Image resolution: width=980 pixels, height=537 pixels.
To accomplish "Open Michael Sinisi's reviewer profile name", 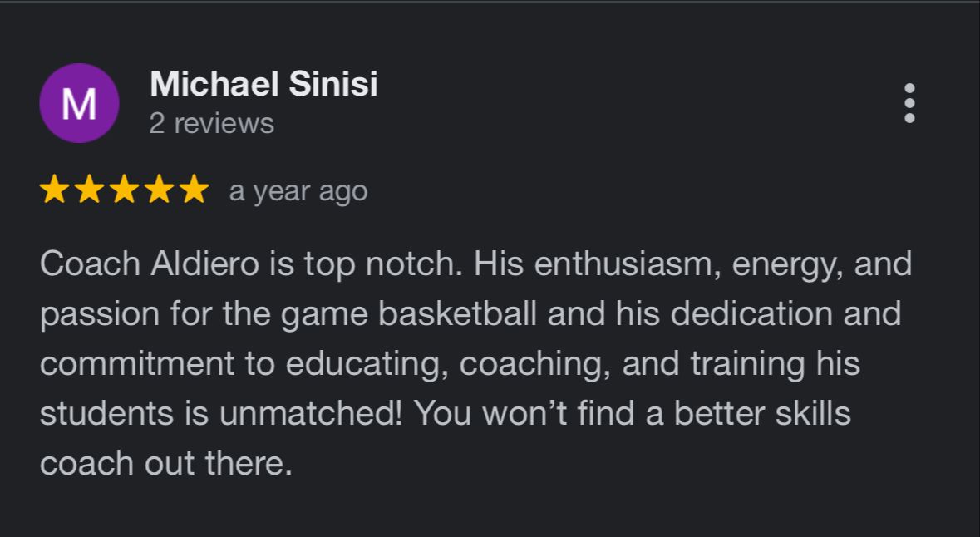I will click(263, 84).
